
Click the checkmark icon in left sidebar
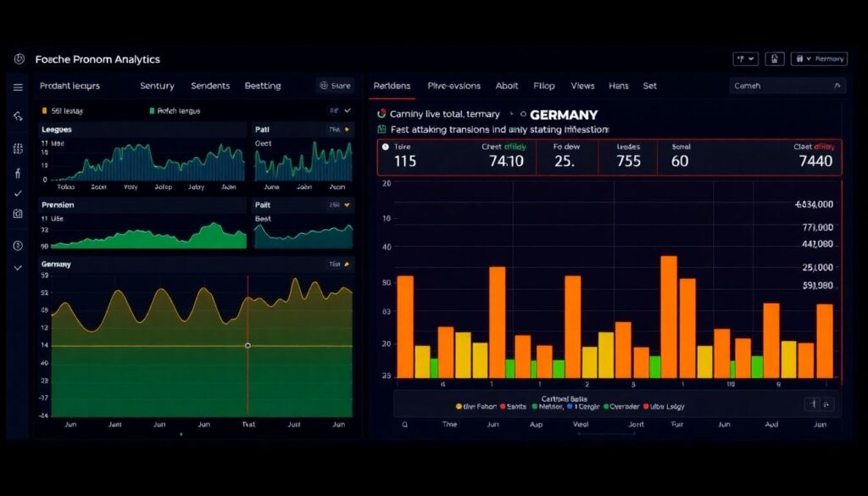(x=18, y=193)
